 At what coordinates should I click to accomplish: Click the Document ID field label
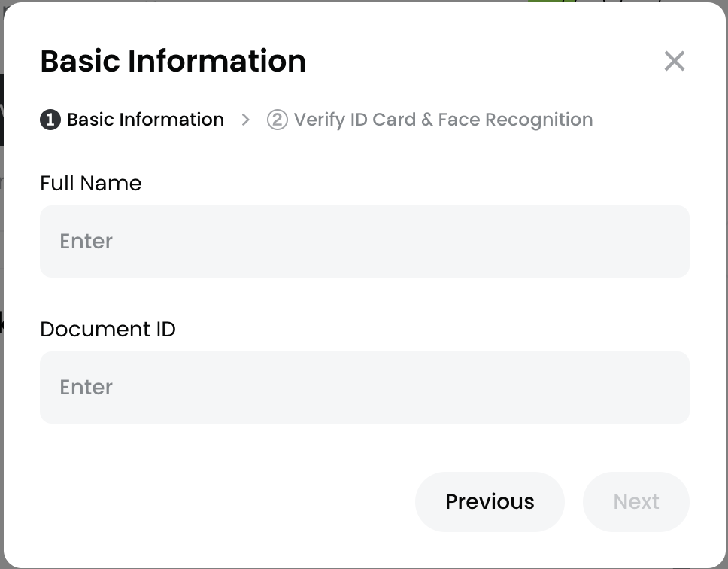(108, 329)
